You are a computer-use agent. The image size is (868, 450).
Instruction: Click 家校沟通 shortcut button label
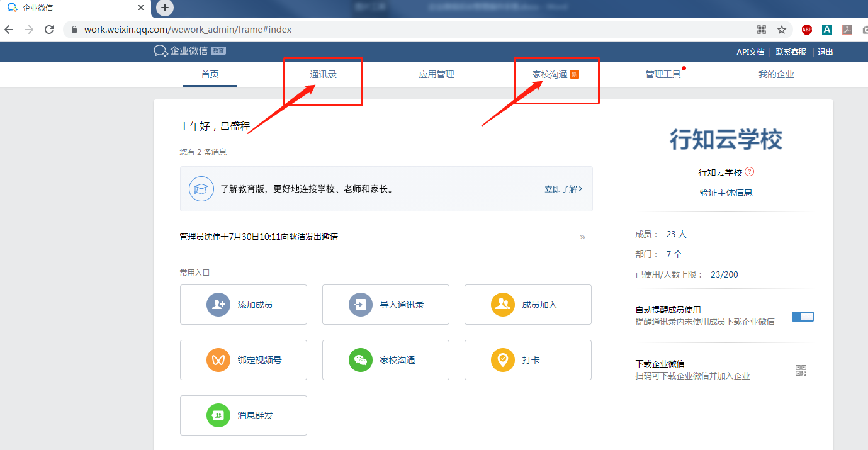[397, 360]
